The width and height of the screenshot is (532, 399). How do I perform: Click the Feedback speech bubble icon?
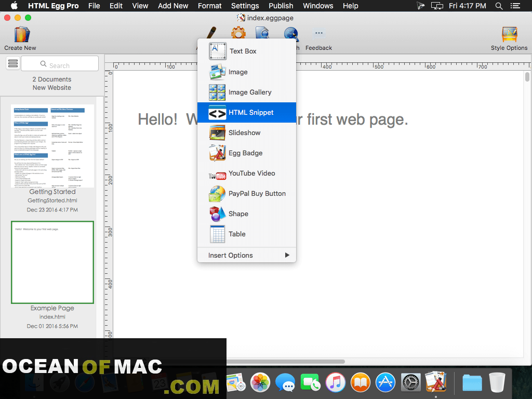coord(318,33)
